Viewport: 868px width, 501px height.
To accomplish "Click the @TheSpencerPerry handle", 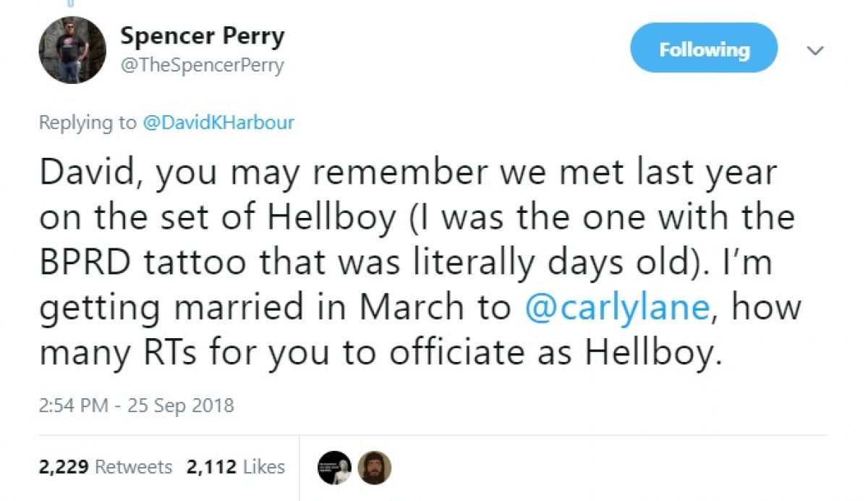I will tap(203, 65).
